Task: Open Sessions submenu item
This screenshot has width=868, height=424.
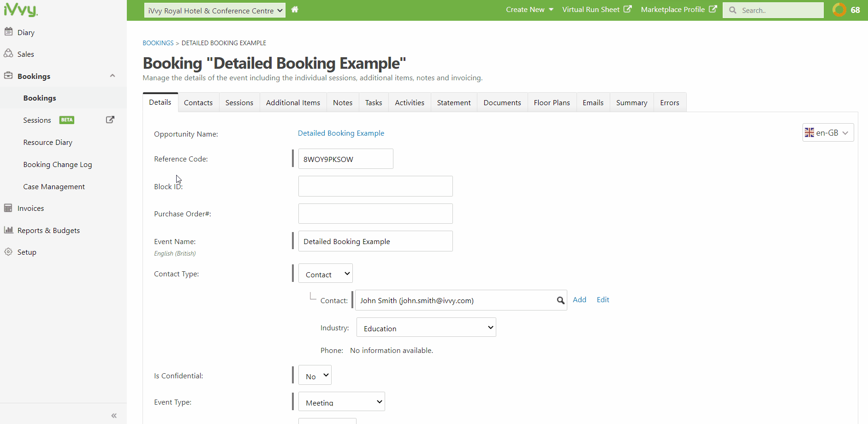Action: coord(37,120)
